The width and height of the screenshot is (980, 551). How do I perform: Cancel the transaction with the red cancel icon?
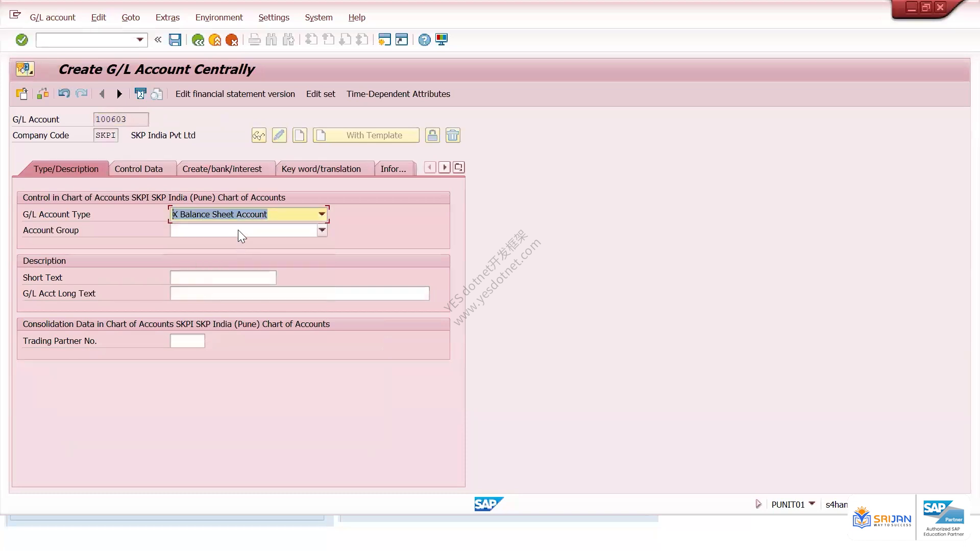(x=232, y=40)
